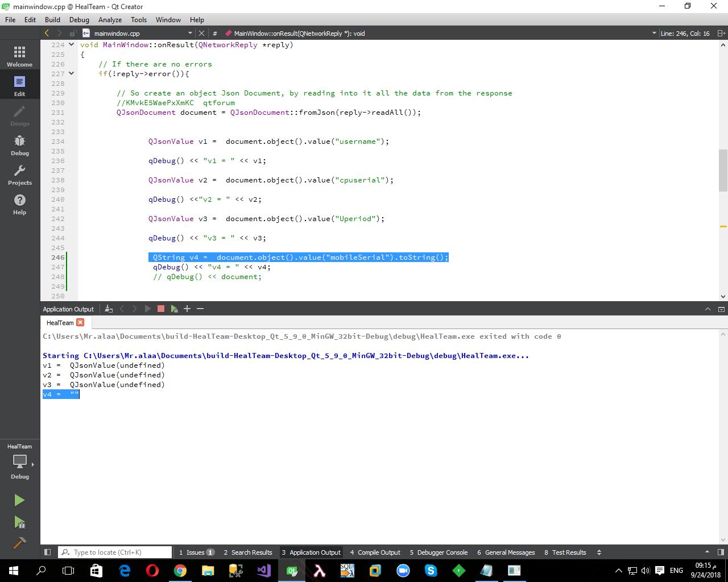
Task: Launch Chrome from the taskbar
Action: 180,571
